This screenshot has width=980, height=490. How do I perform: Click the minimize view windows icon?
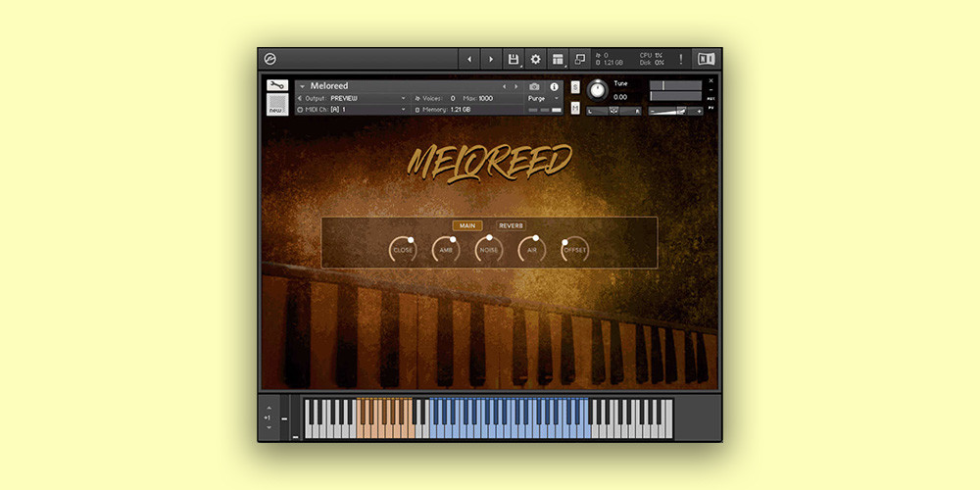tap(580, 59)
